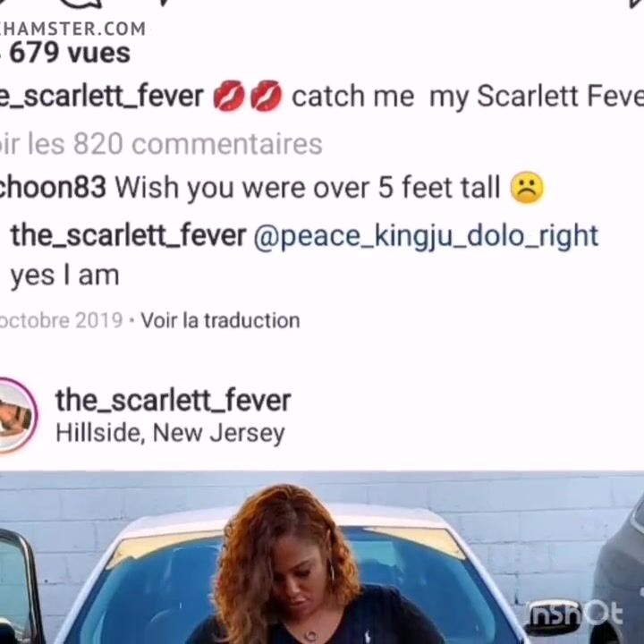Open the_scarlett_fever profile avatar story
644x644 pixels.
16,415
